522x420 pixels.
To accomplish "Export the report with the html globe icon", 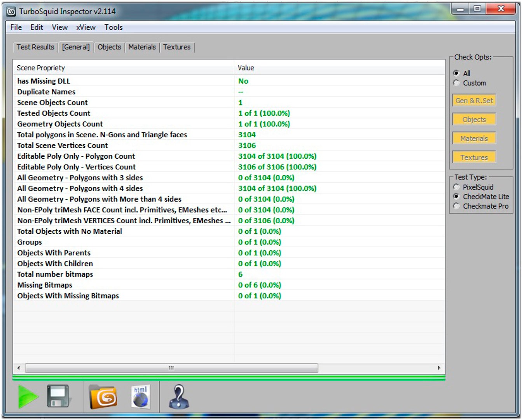I will click(x=141, y=397).
